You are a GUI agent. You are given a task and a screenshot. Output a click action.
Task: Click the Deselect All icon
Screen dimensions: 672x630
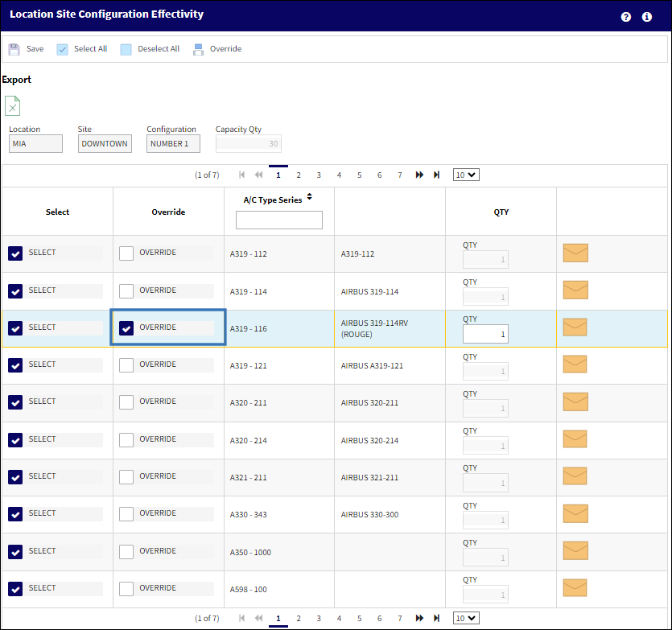coord(126,49)
